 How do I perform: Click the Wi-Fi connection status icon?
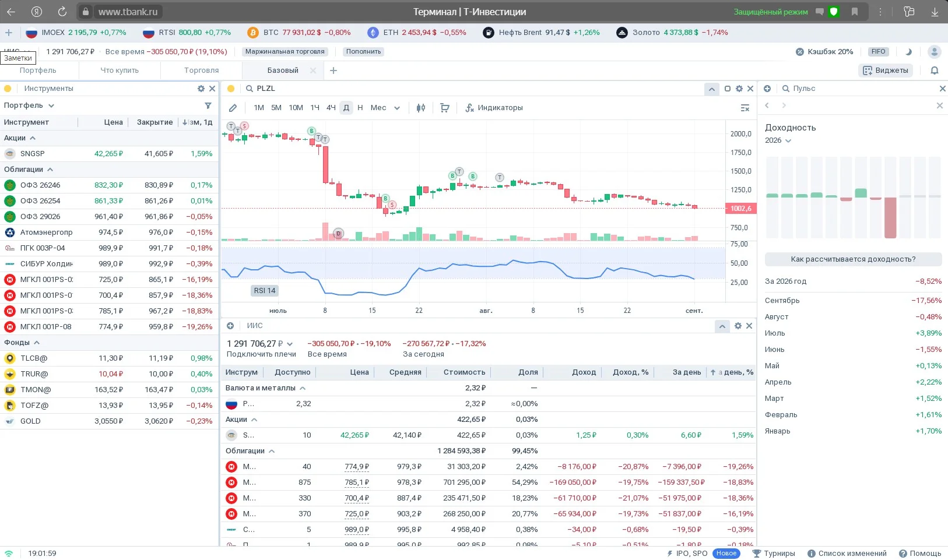(9, 553)
